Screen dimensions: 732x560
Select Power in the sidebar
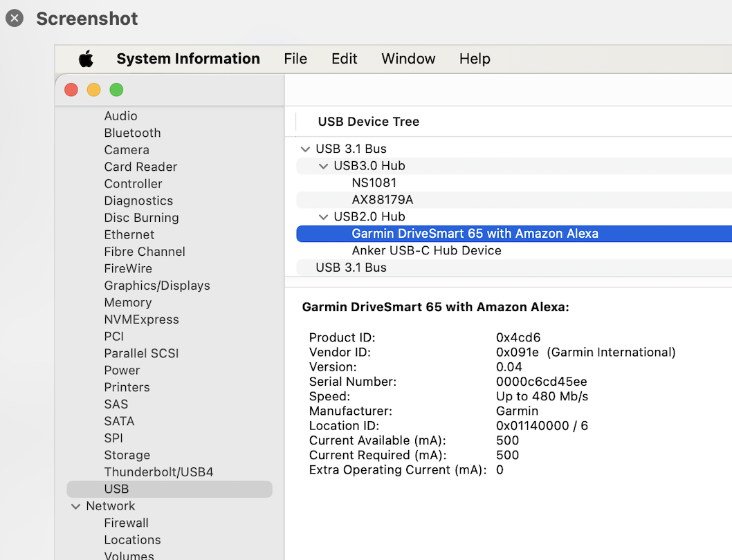(122, 371)
